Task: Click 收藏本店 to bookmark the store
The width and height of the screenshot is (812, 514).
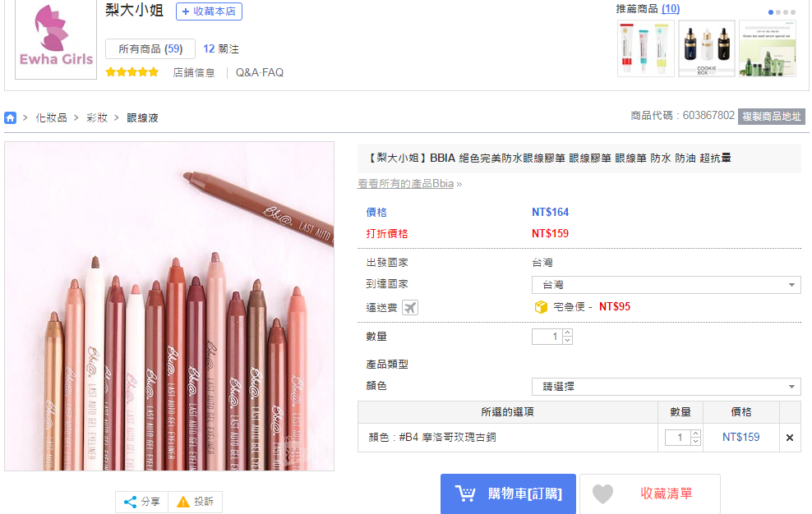Action: [x=209, y=11]
